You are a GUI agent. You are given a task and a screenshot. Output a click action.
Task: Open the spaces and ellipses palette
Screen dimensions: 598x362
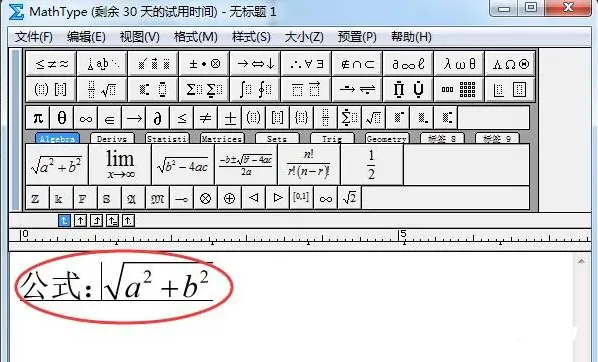[x=102, y=64]
